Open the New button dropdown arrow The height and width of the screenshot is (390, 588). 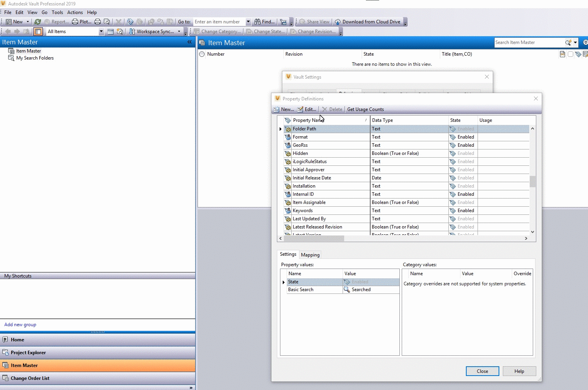28,22
